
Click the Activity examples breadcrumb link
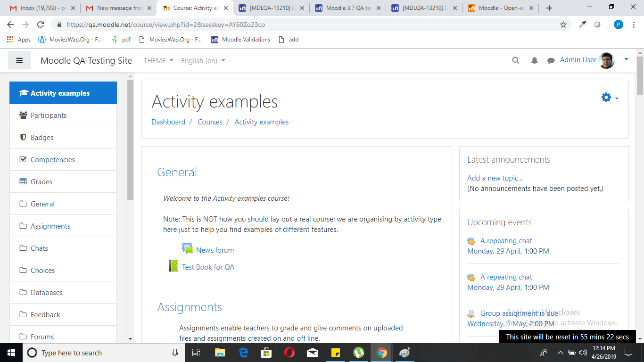262,122
